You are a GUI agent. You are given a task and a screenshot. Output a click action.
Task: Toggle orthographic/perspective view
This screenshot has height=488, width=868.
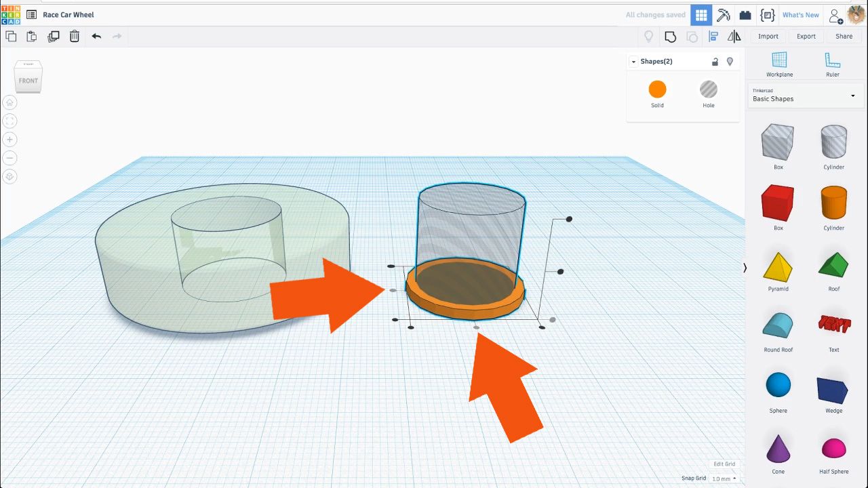coord(9,176)
